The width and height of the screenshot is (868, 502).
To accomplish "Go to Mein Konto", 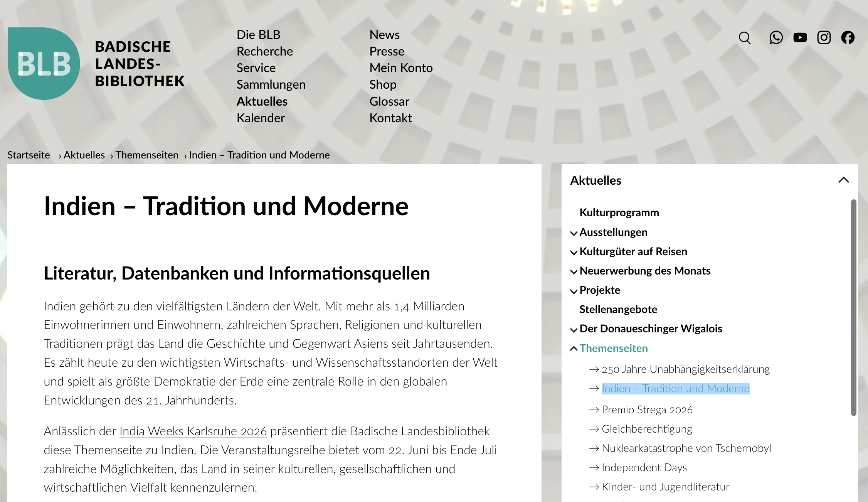I will click(401, 68).
